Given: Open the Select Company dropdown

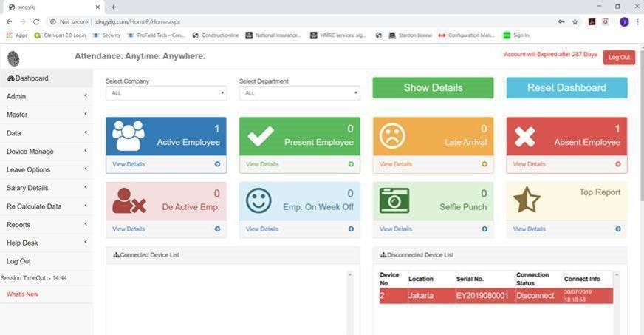Looking at the screenshot, I should coord(165,93).
